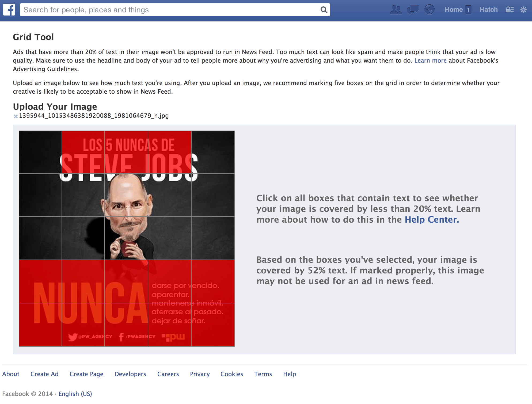This screenshot has height=404, width=532.
Task: Toggle the top-left black grid box
Action: [x=40, y=152]
